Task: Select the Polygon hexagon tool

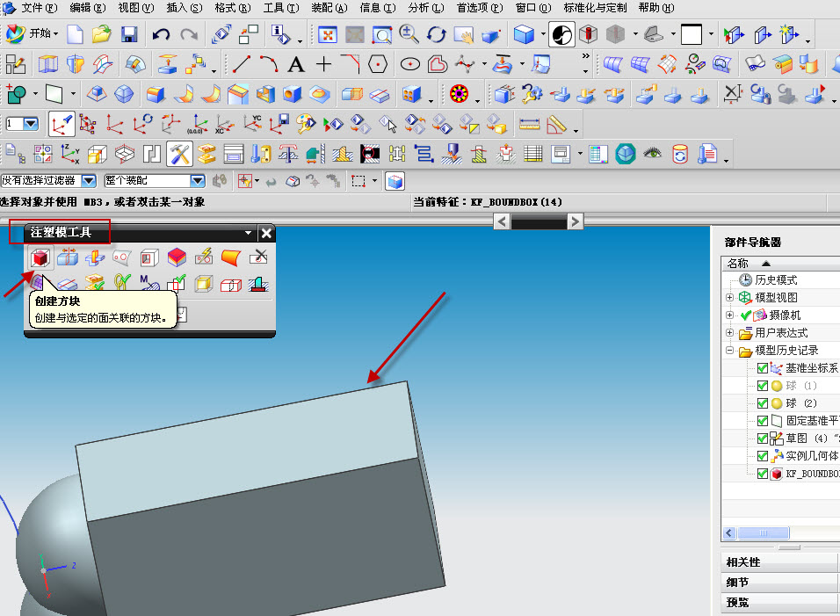Action: 378,65
